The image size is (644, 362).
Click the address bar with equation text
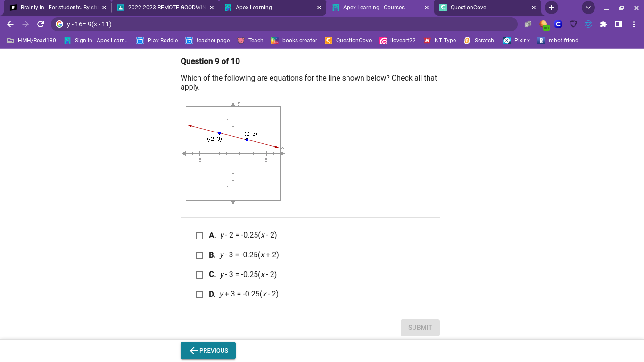(284, 24)
